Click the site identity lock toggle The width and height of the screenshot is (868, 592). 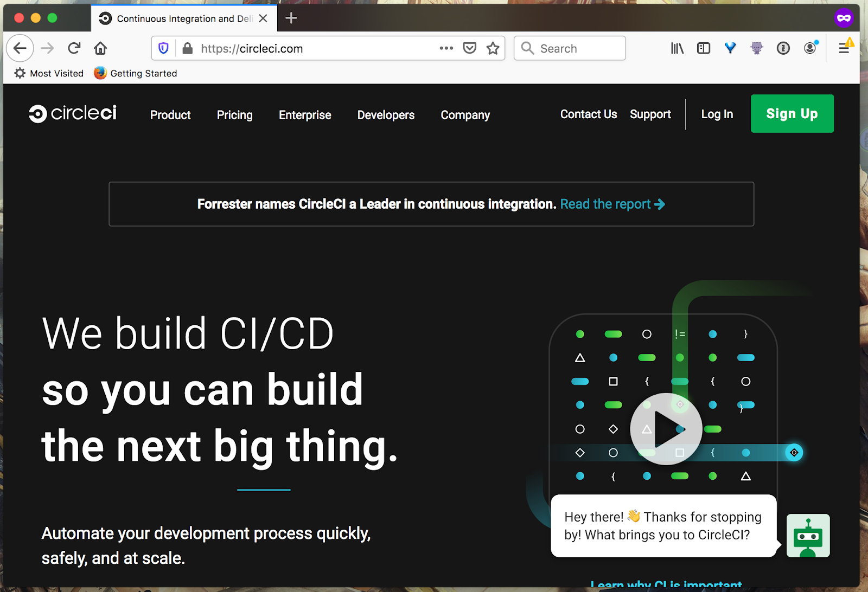tap(187, 48)
